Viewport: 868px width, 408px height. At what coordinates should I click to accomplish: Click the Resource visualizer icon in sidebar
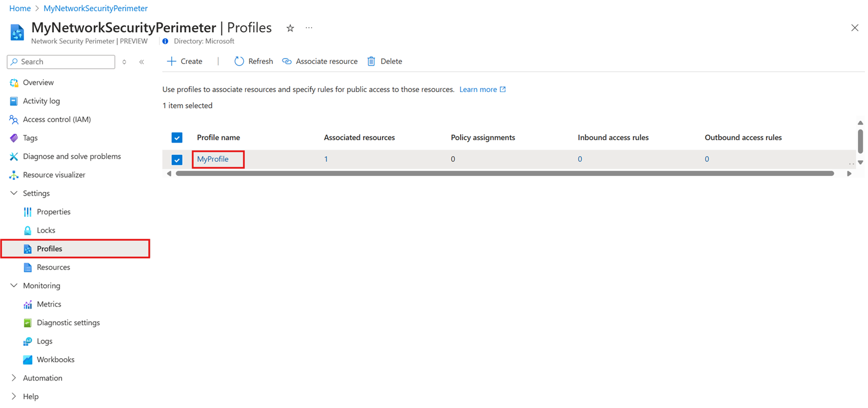(x=14, y=175)
